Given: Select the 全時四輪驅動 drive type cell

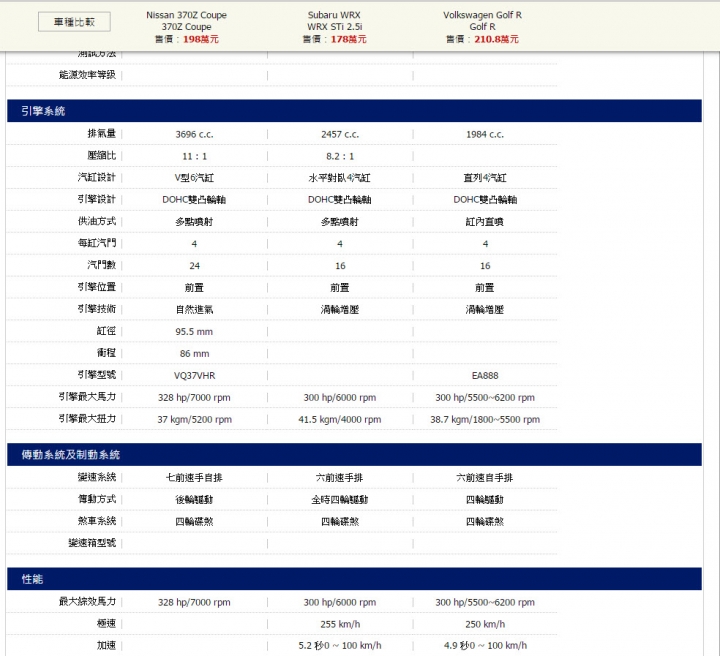Looking at the screenshot, I should (x=340, y=499).
